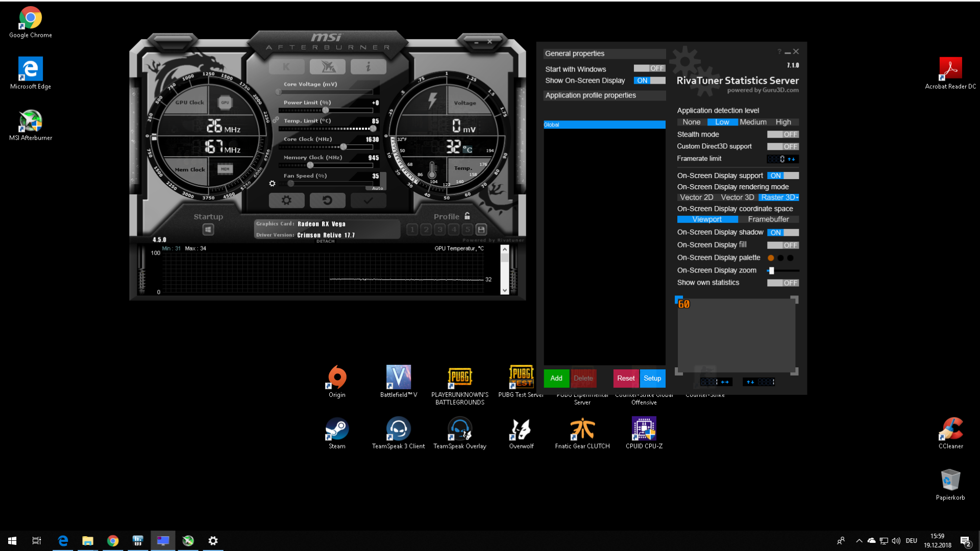Screen dimensions: 980x551
Task: Click the checkmark apply icon in Afterburner
Action: [369, 200]
